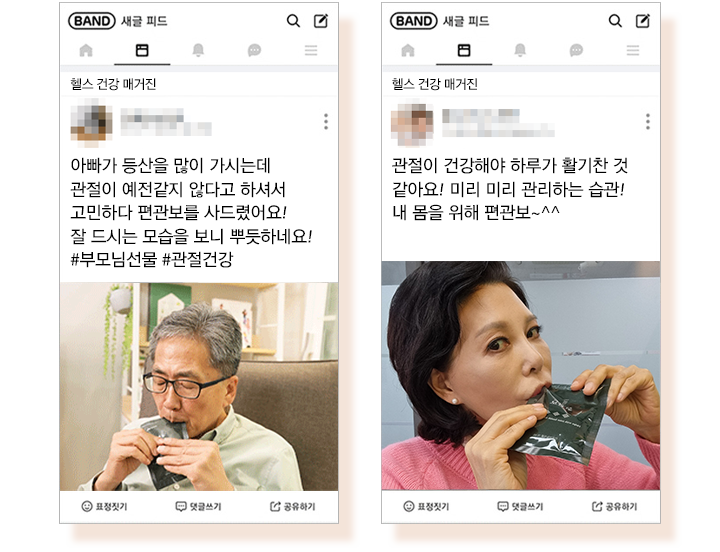This screenshot has height=552, width=720.
Task: Open the home tab on the right phone
Action: coord(408,50)
